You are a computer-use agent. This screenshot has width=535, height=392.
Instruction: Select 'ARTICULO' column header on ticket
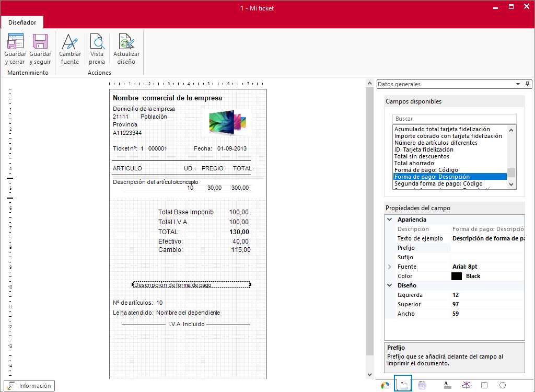[127, 168]
